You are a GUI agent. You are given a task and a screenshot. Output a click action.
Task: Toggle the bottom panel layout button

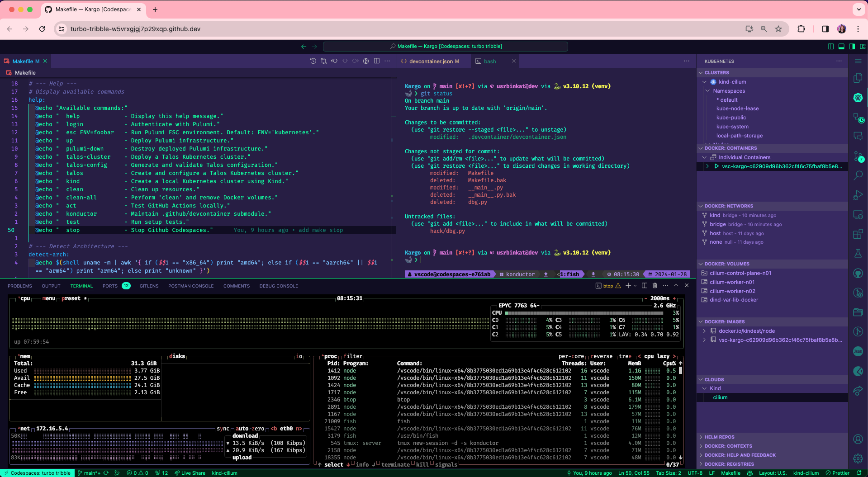(x=841, y=46)
